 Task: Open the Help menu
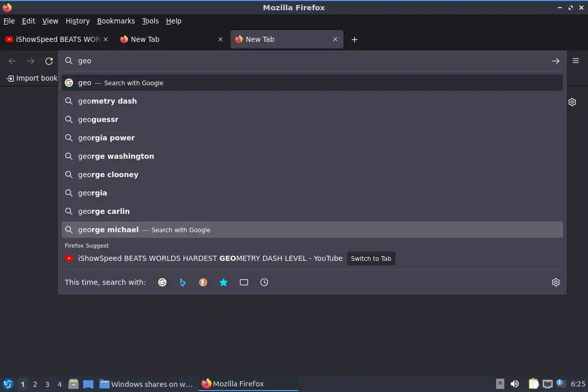coord(174,21)
